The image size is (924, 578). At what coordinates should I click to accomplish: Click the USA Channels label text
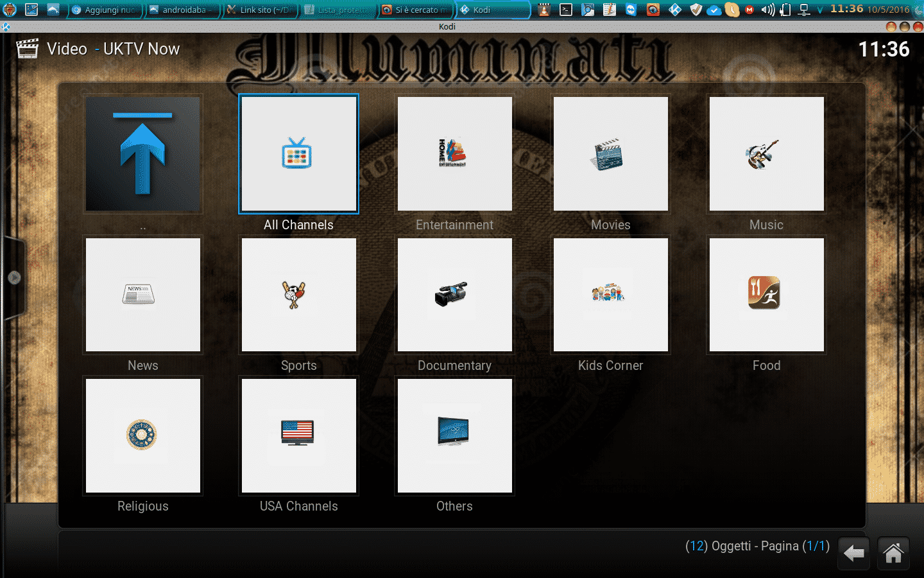point(298,506)
